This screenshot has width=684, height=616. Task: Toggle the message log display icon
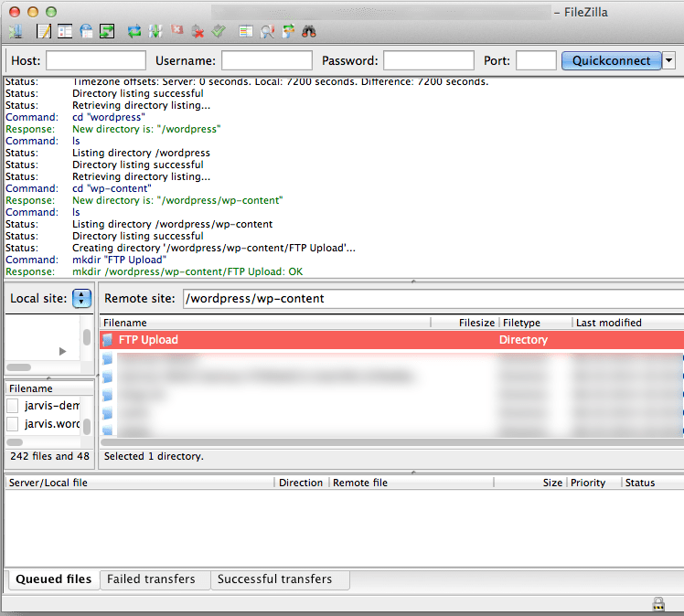(44, 31)
